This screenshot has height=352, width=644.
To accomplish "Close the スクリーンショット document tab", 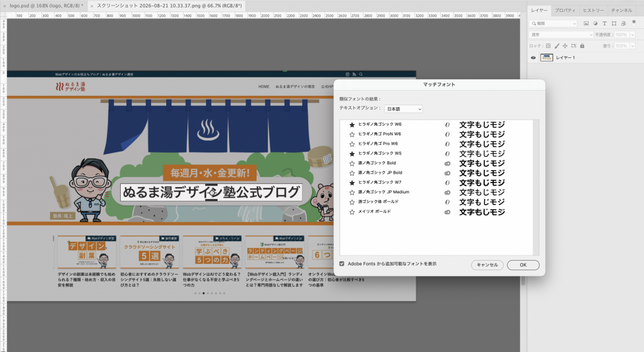I will 92,6.
